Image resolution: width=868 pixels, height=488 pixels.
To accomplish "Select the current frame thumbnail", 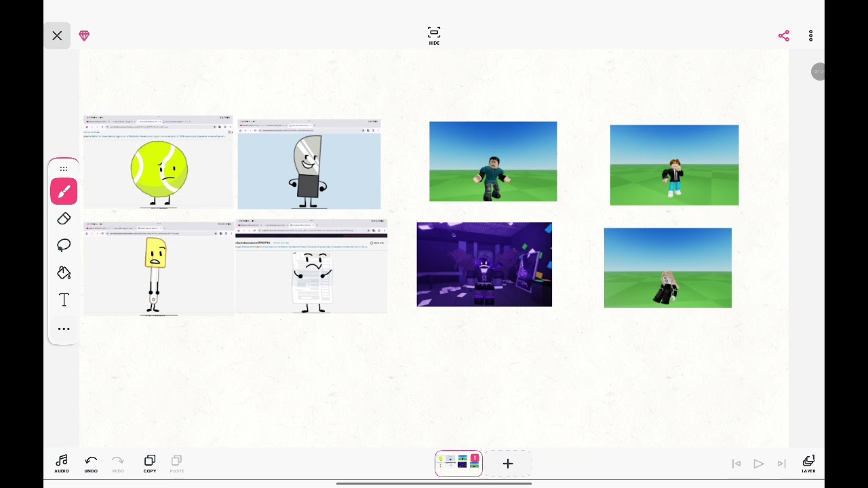I will point(458,464).
